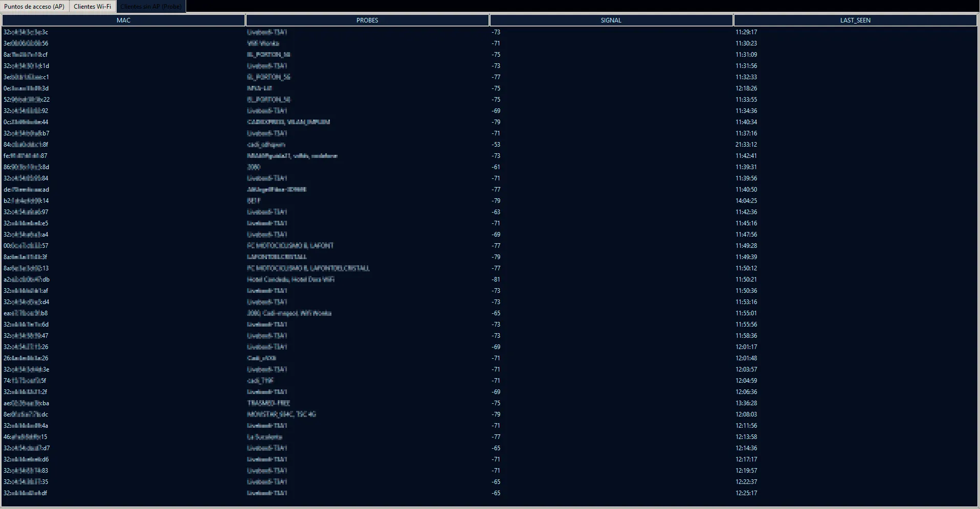Click the LAST_SEEN column header
The image size is (980, 509).
point(855,20)
